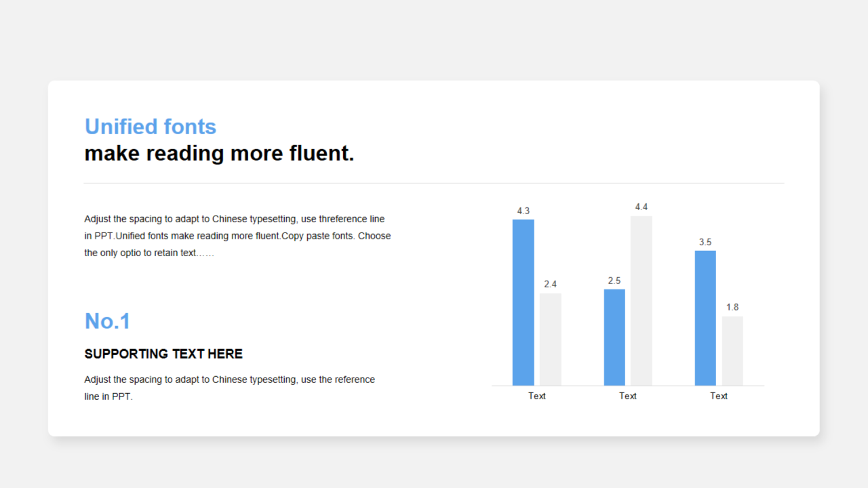Select the blue bar valued 3.5

pyautogui.click(x=705, y=318)
